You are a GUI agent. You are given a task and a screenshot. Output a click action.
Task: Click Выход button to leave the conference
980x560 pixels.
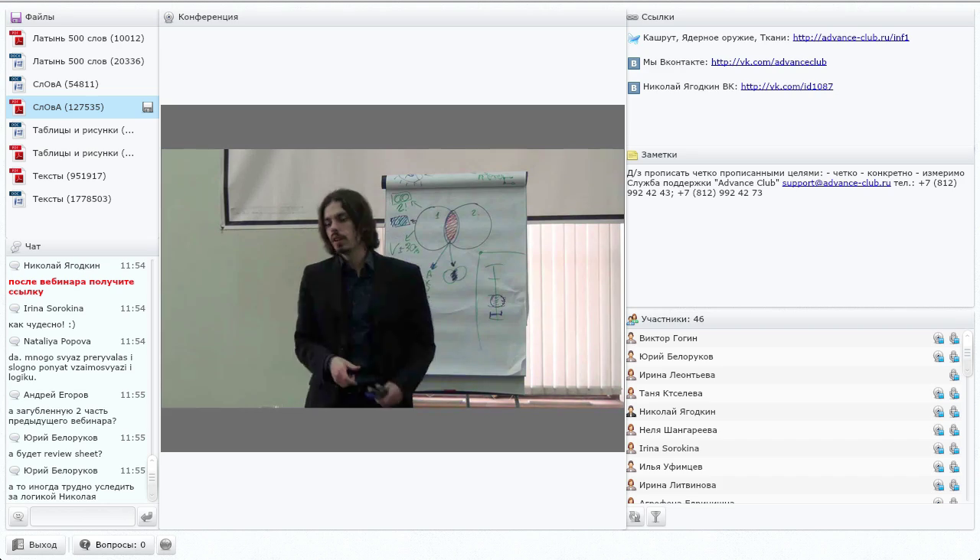click(x=35, y=545)
